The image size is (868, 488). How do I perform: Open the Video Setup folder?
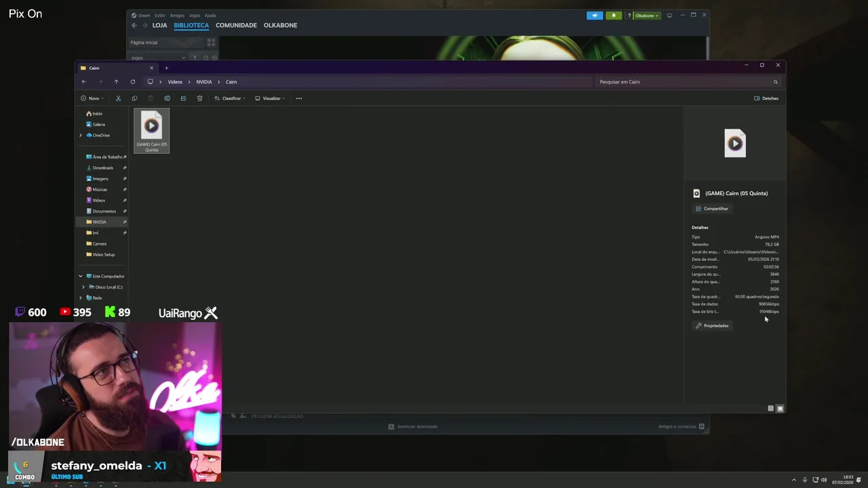click(x=100, y=255)
